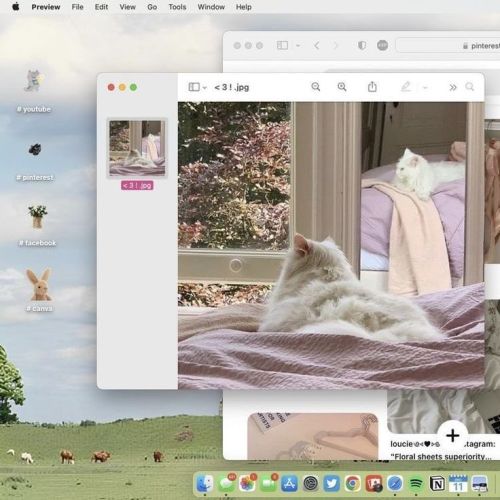
Task: Zoom out with the Preview magnifier minus icon
Action: (x=315, y=87)
